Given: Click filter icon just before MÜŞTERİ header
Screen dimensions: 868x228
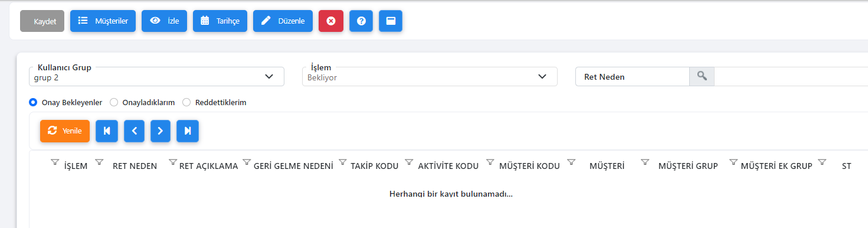Looking at the screenshot, I should [571, 162].
